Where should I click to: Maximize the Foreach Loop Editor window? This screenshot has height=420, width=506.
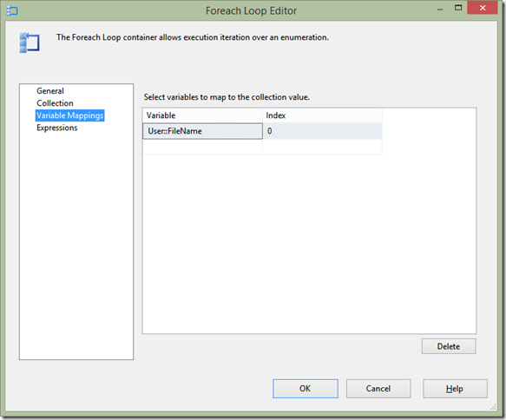(458, 8)
